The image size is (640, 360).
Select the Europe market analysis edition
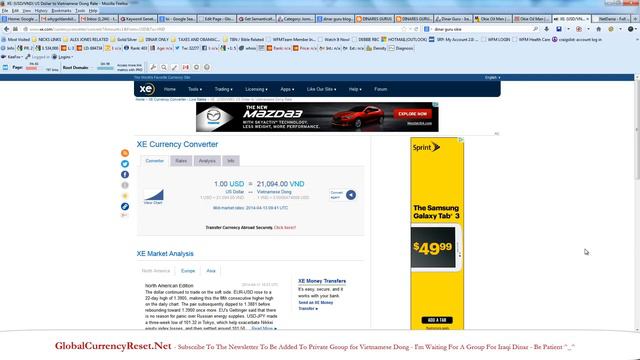pyautogui.click(x=188, y=271)
